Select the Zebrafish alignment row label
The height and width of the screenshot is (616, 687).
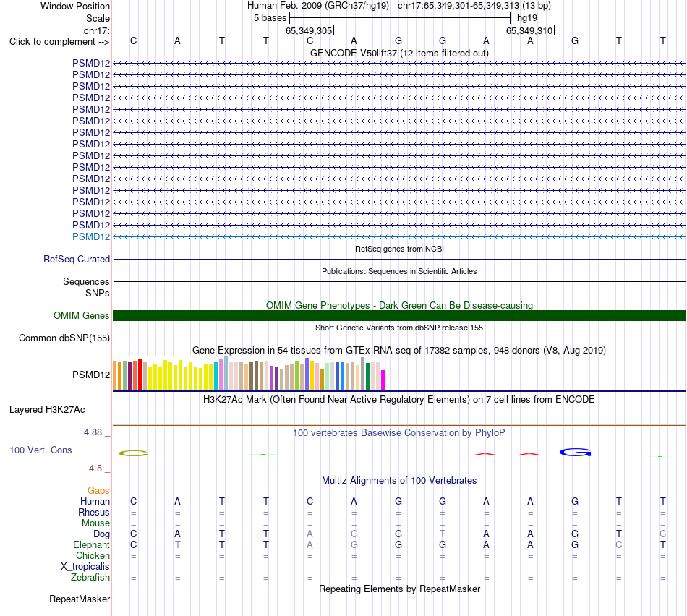click(x=90, y=577)
